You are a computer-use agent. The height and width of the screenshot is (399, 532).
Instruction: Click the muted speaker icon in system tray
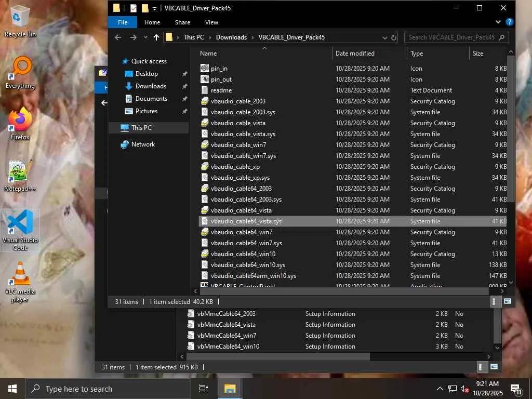tap(465, 389)
